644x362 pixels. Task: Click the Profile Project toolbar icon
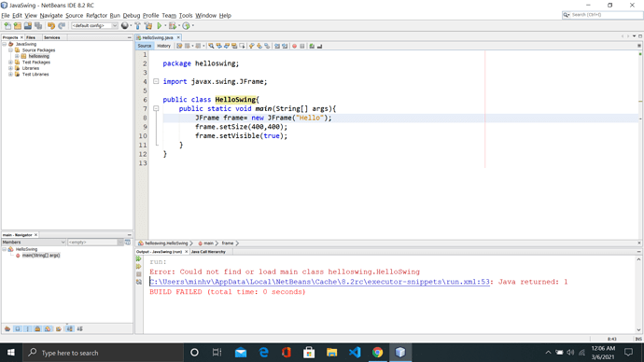point(186,26)
